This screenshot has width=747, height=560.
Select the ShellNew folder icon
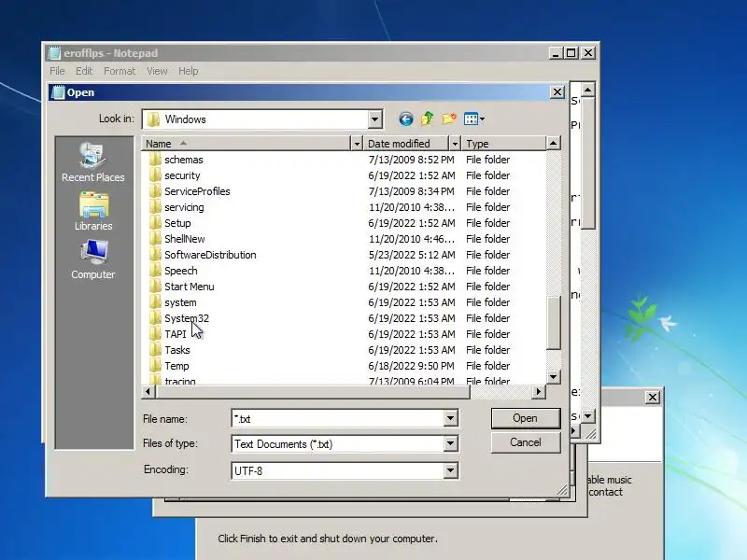click(155, 239)
